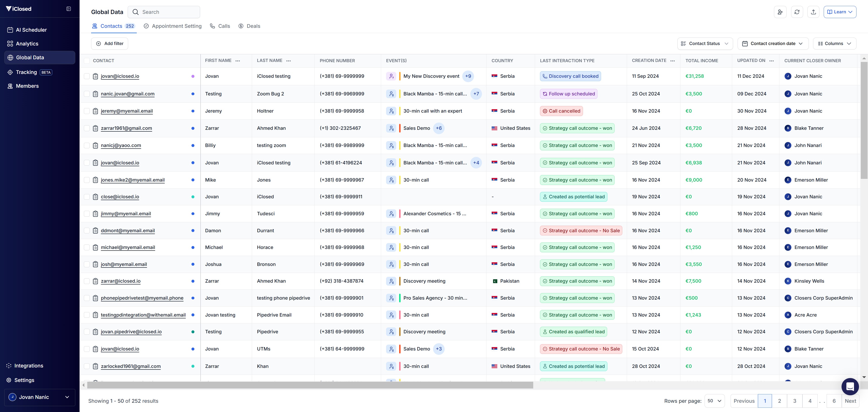Check the row for zarrar1961@gmail.com
The image size is (868, 412).
coord(87,128)
